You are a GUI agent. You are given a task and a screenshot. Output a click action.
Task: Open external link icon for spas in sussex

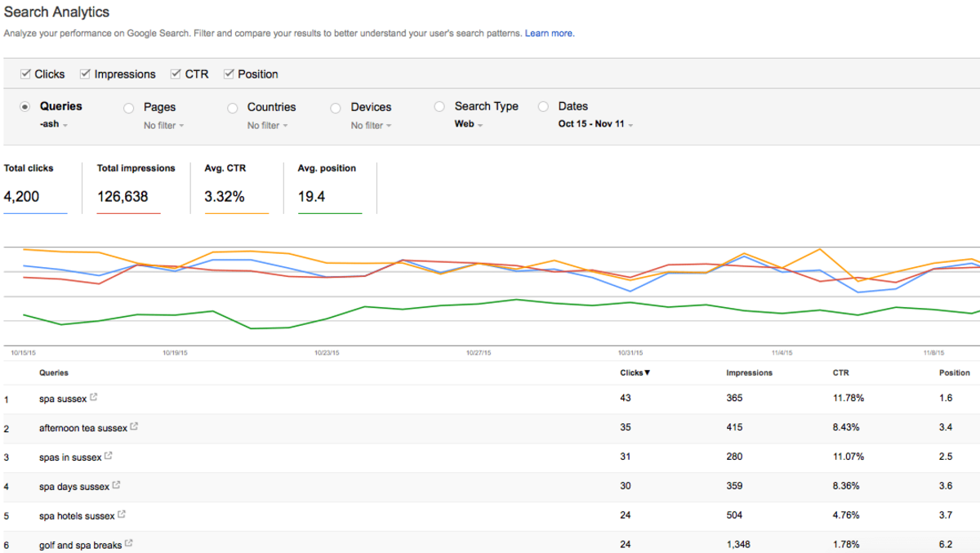[109, 456]
